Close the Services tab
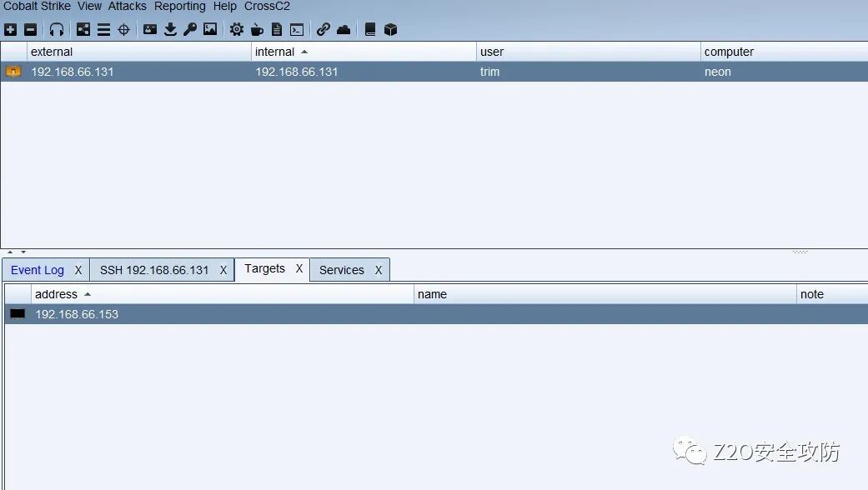This screenshot has height=490, width=868. click(x=378, y=270)
